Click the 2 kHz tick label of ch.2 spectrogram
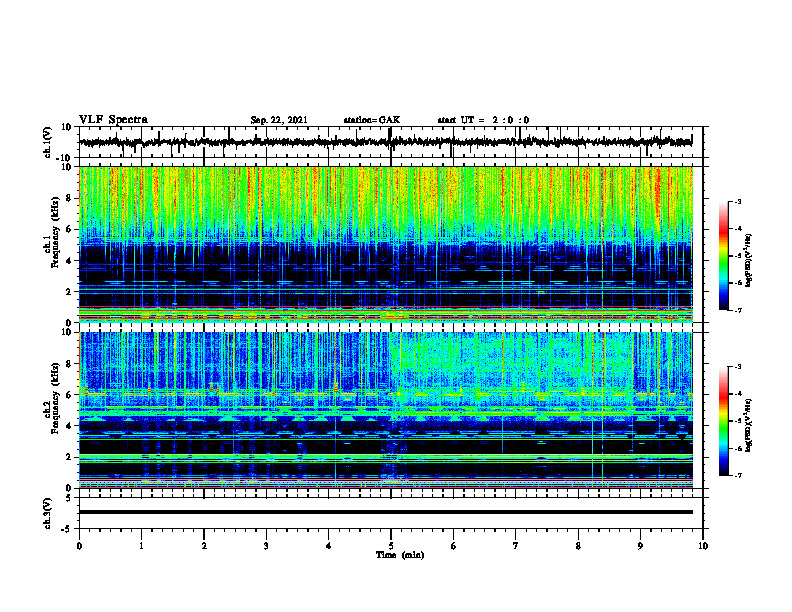Screen dimensions: 792x612 click(69, 457)
